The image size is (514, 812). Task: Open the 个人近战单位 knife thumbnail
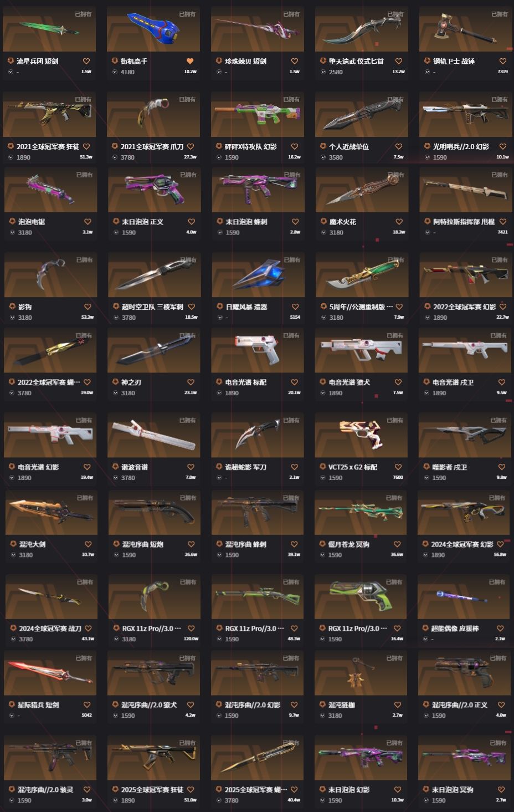361,114
